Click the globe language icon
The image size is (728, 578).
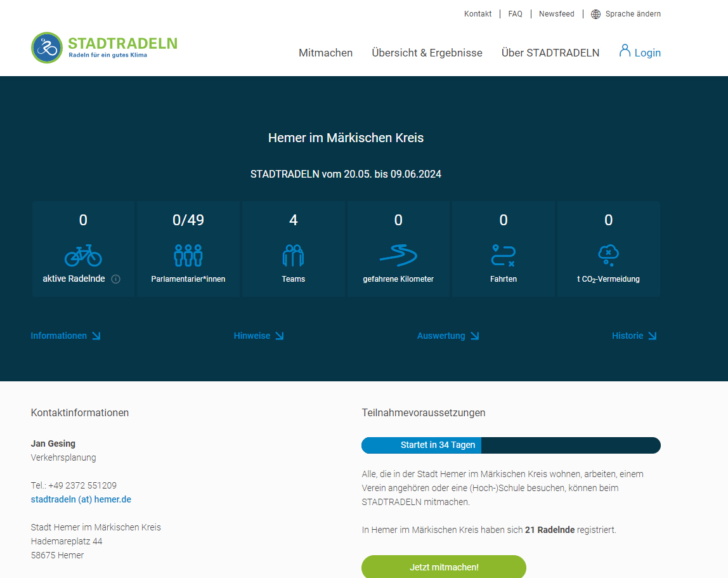coord(595,14)
